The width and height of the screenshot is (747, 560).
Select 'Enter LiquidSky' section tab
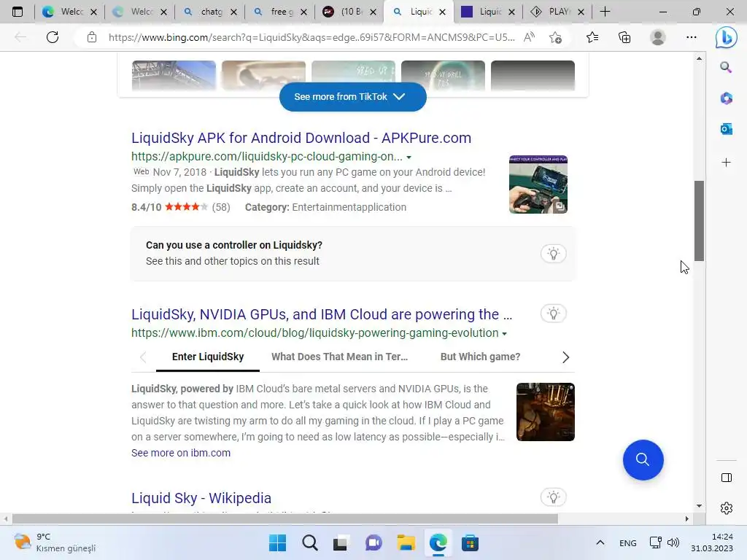[208, 357]
